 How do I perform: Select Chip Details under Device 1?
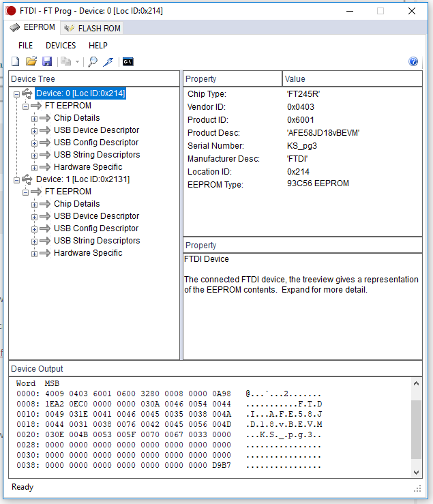(77, 203)
